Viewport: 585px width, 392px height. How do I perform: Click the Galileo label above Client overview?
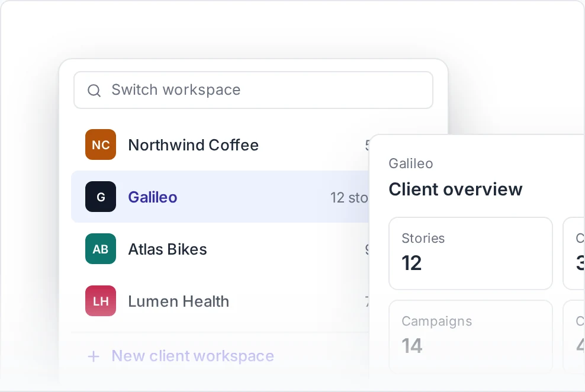pos(411,164)
